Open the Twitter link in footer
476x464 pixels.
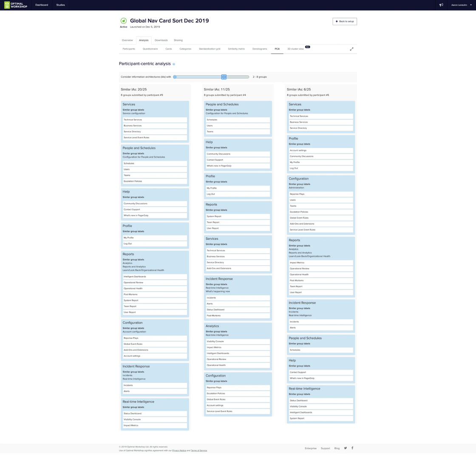(346, 448)
